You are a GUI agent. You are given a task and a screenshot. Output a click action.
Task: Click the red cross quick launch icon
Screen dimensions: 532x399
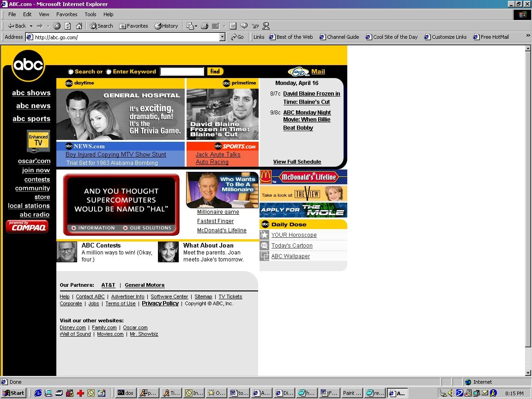(x=80, y=393)
